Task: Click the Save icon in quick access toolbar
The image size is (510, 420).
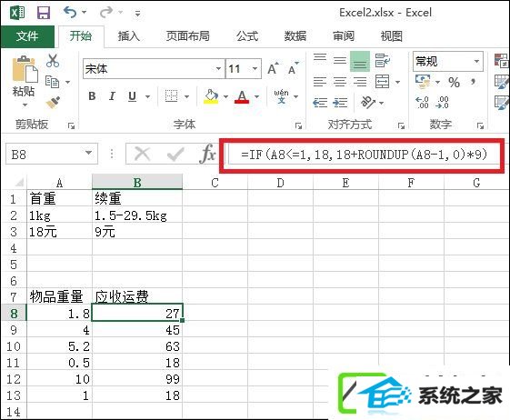Action: [44, 13]
